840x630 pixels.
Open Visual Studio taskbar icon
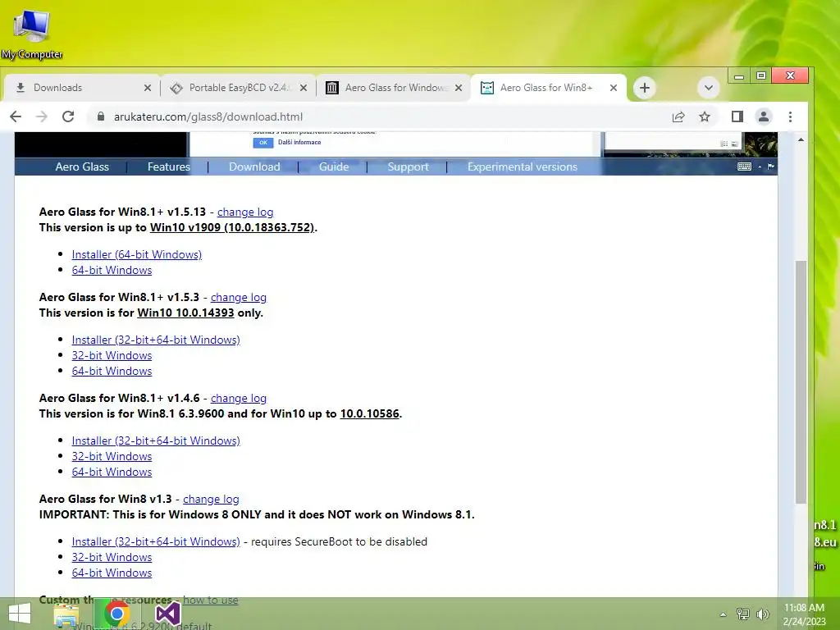167,614
